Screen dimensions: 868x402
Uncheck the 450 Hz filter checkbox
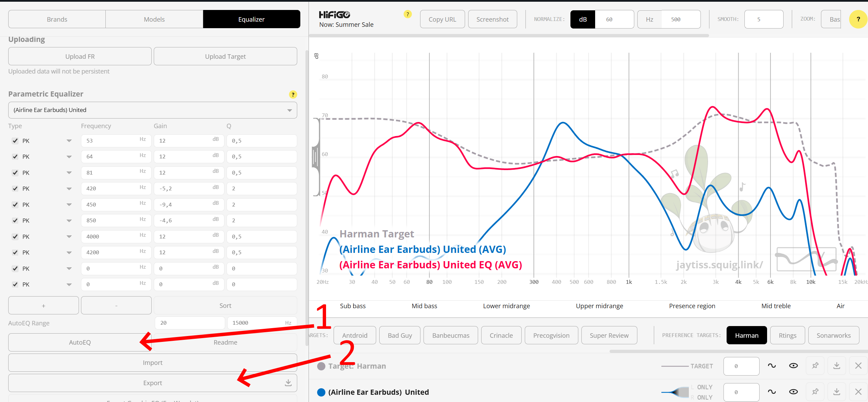coord(15,205)
